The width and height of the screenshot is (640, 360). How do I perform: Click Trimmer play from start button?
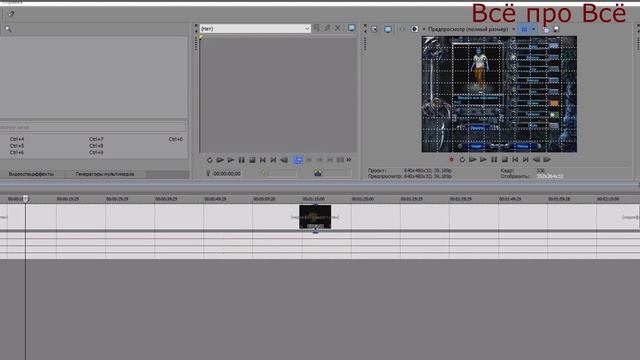tap(220, 160)
